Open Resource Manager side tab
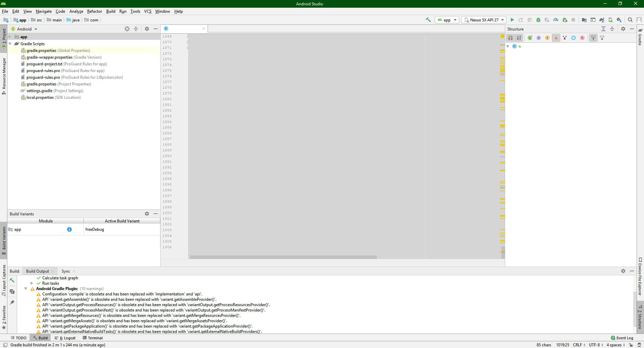 pyautogui.click(x=4, y=76)
